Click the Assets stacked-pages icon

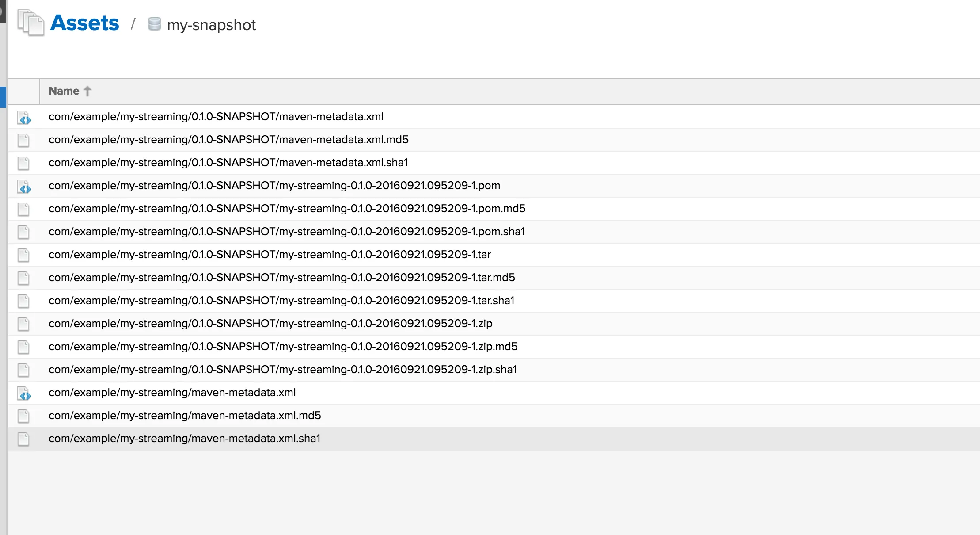[30, 23]
